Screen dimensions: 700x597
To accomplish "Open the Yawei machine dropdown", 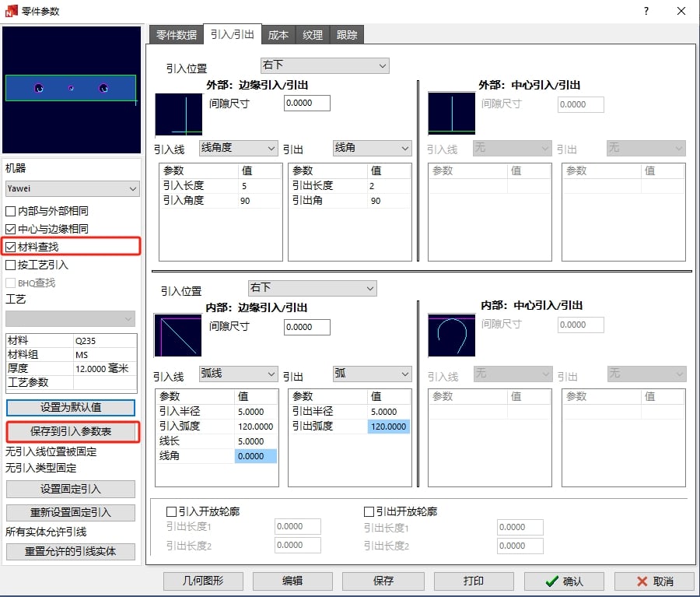I will point(72,188).
